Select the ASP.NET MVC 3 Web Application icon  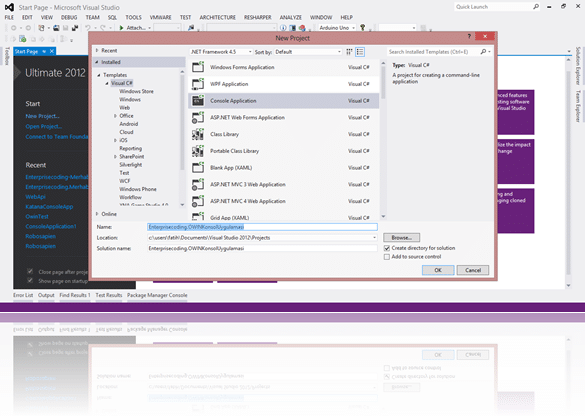198,184
